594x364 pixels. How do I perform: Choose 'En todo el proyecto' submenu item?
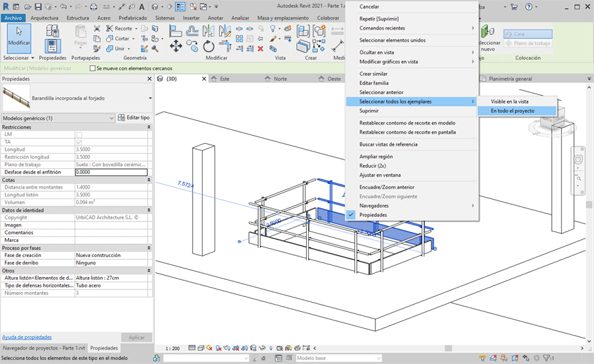point(512,111)
